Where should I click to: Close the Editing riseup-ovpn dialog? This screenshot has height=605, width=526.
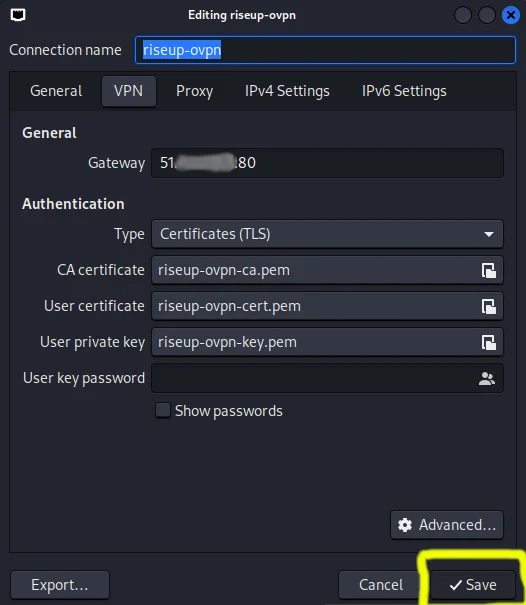(510, 15)
